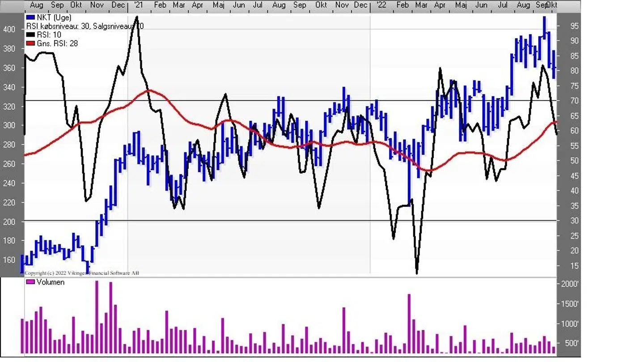This screenshot has width=644, height=362.
Task: Click the Gns. RSI: 28 legend label
Action: tap(57, 43)
